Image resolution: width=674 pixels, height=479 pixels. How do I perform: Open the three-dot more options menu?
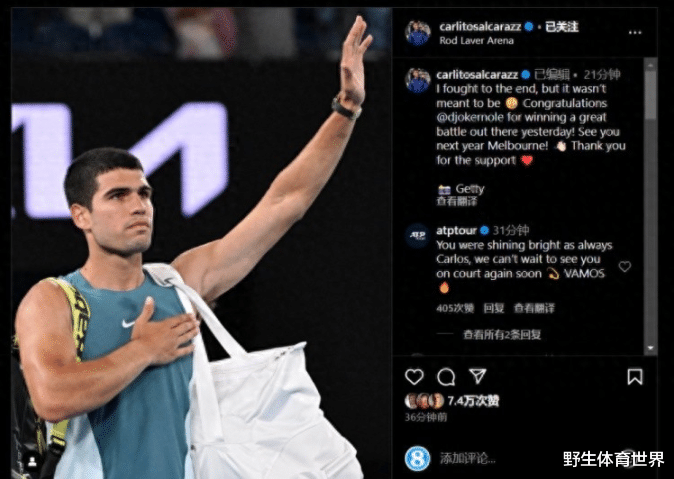coord(635,32)
